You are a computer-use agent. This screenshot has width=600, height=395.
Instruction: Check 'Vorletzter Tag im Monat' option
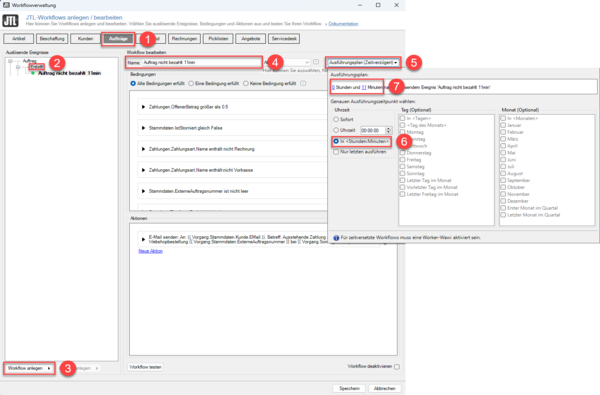click(403, 187)
